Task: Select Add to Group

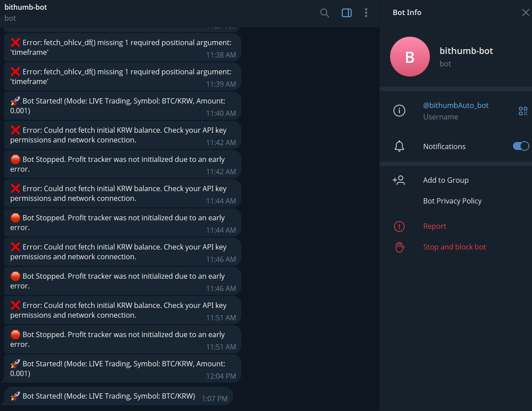Action: [x=446, y=180]
